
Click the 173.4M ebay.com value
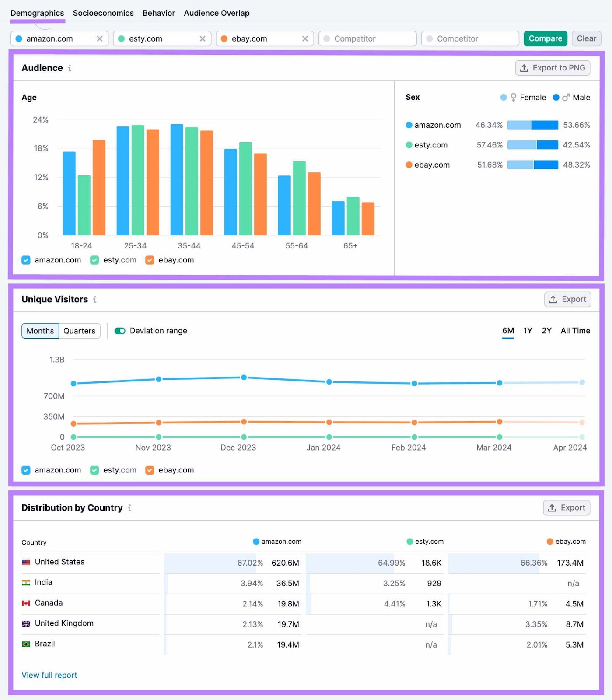coord(570,563)
